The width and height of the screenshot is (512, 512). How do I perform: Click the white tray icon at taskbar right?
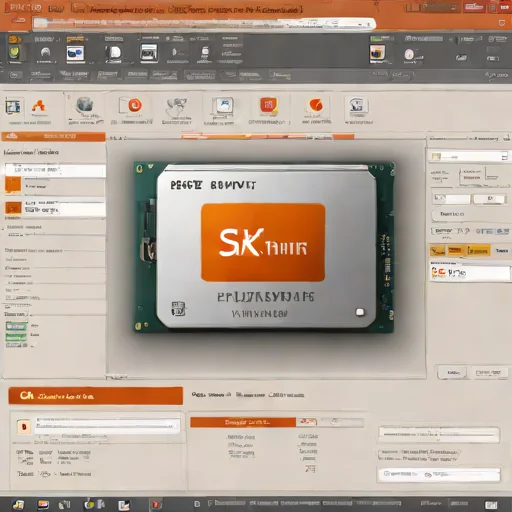coord(491,505)
